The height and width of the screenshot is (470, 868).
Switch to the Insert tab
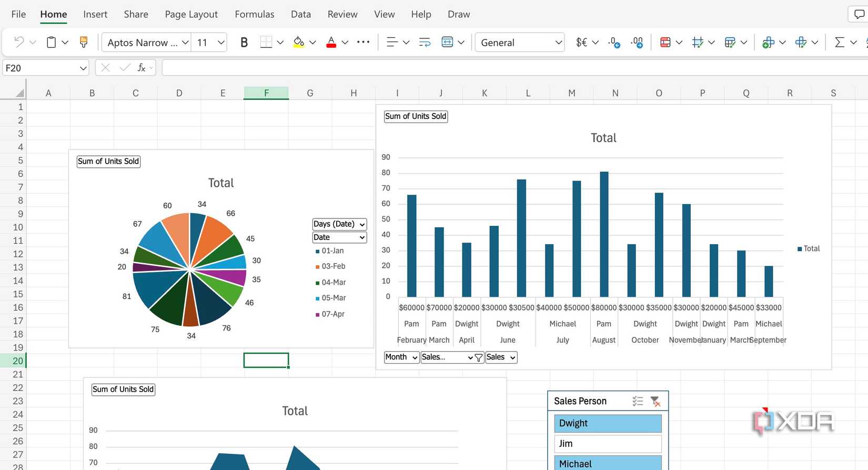pyautogui.click(x=95, y=14)
